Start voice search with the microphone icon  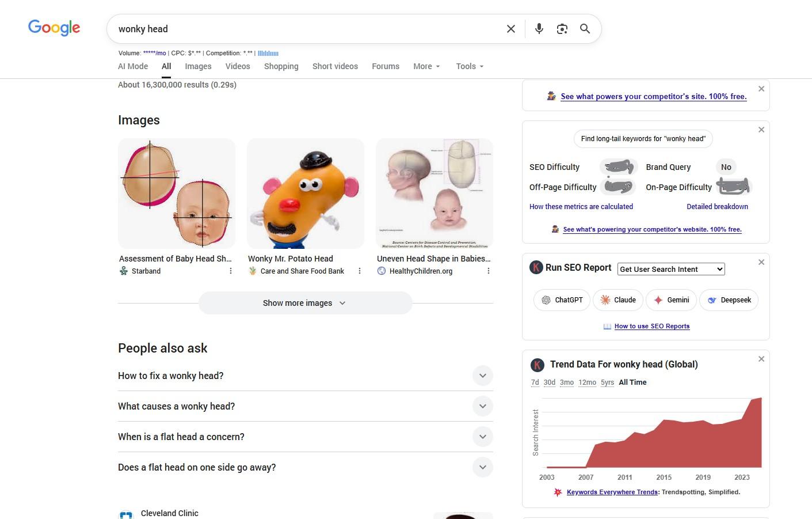pyautogui.click(x=539, y=29)
